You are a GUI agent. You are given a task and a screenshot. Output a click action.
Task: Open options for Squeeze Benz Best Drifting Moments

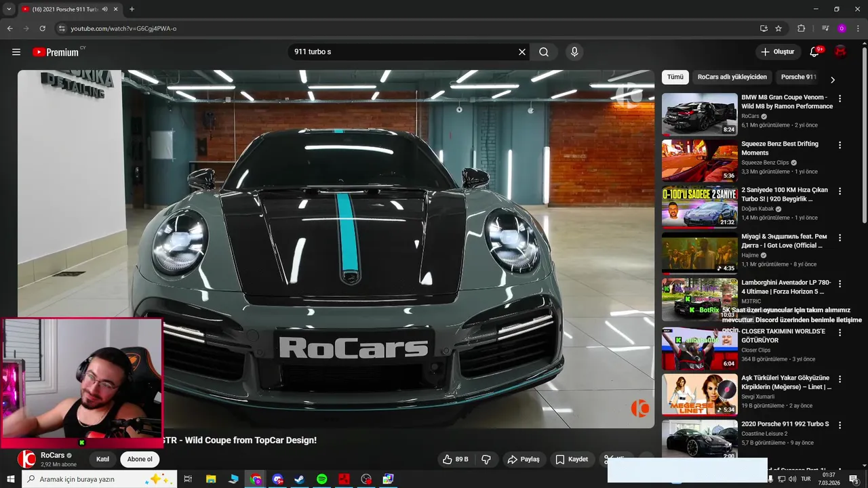click(840, 145)
